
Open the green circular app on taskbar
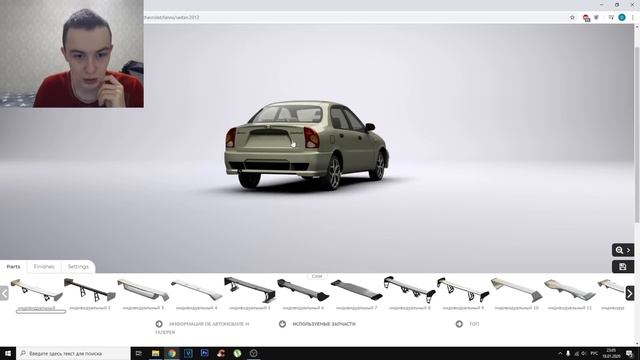click(x=237, y=353)
